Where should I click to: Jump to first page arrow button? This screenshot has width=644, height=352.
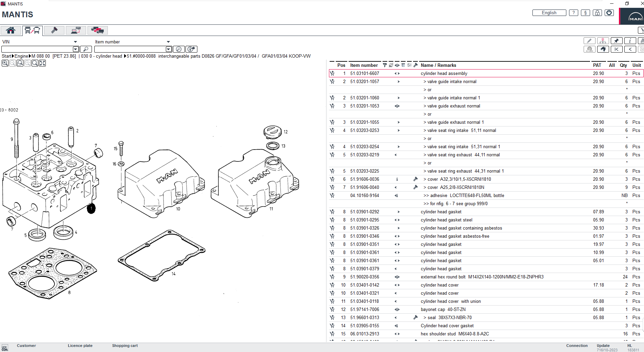tap(617, 49)
